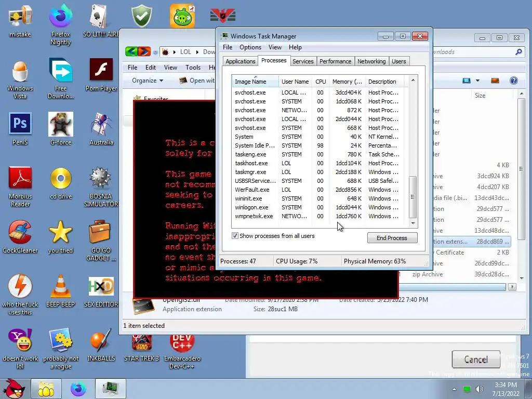Screen dimensions: 532x399
Task: Select the taskmgr.exe process row
Action: tap(320, 172)
